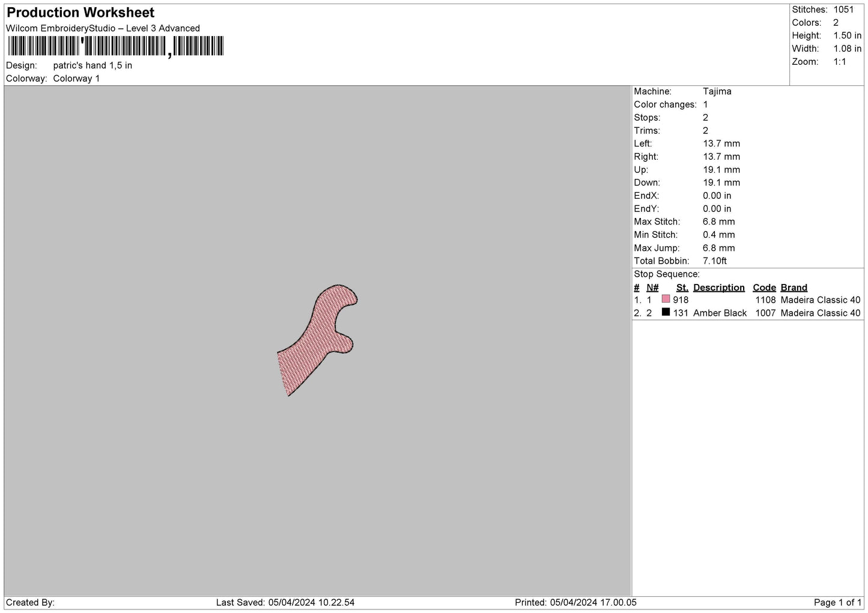Click the 'EndY:' label

pos(646,209)
